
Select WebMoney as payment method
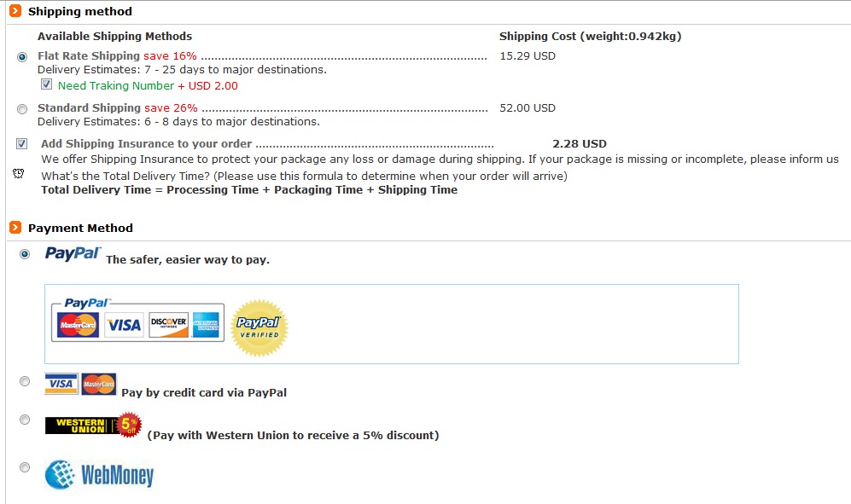(25, 466)
